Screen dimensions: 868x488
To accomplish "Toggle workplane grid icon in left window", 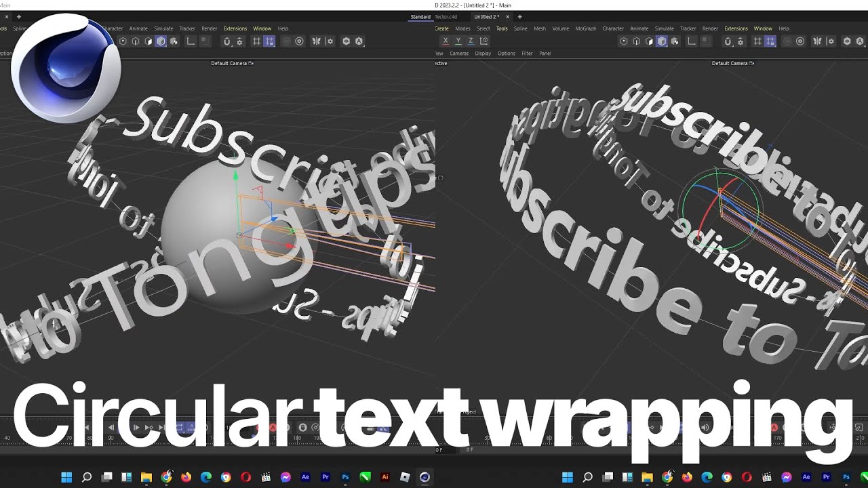I will point(256,41).
